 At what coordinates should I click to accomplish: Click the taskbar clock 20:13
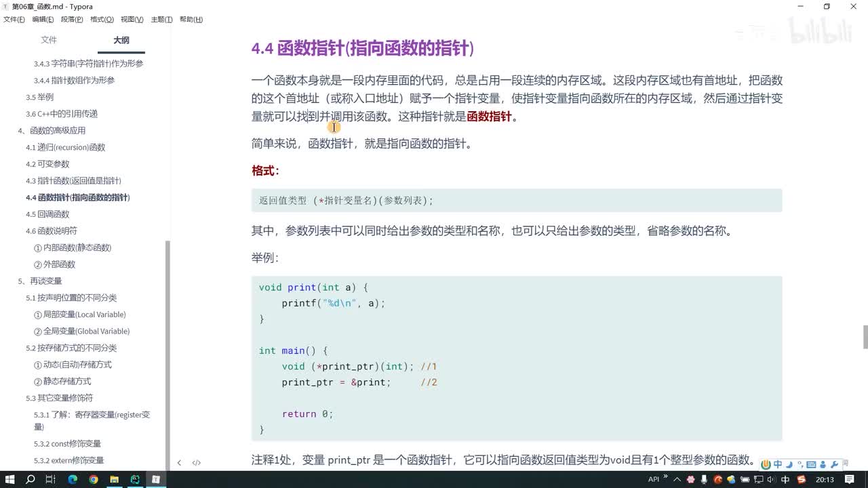pyautogui.click(x=825, y=479)
